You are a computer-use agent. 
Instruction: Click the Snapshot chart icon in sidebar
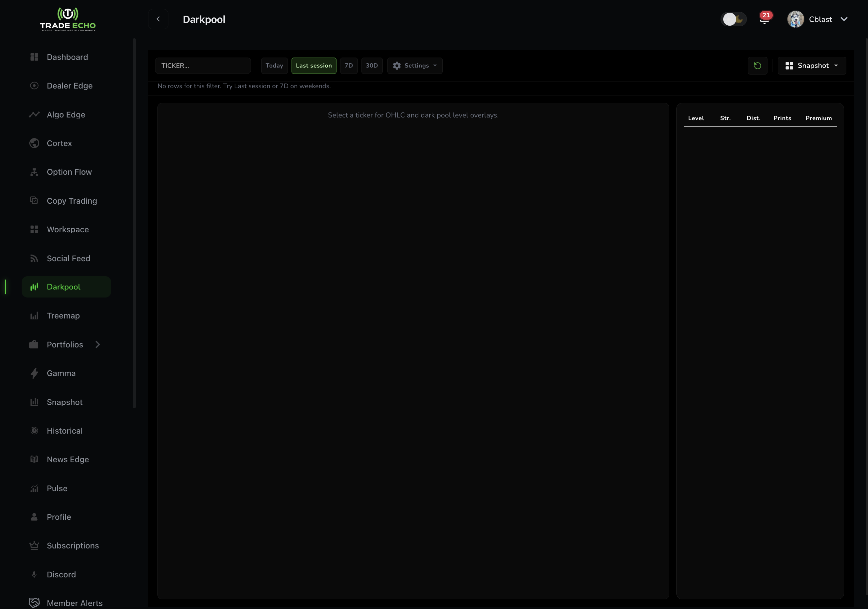point(34,402)
